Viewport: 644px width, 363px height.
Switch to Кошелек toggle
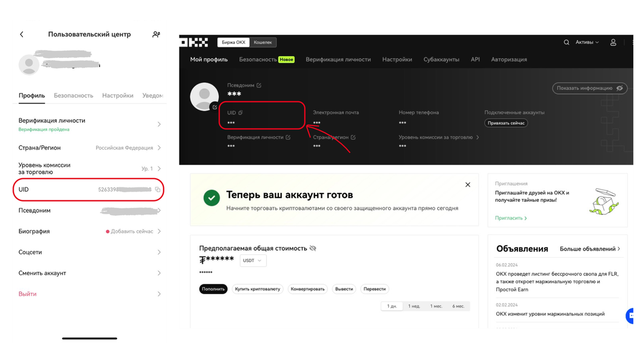[263, 42]
